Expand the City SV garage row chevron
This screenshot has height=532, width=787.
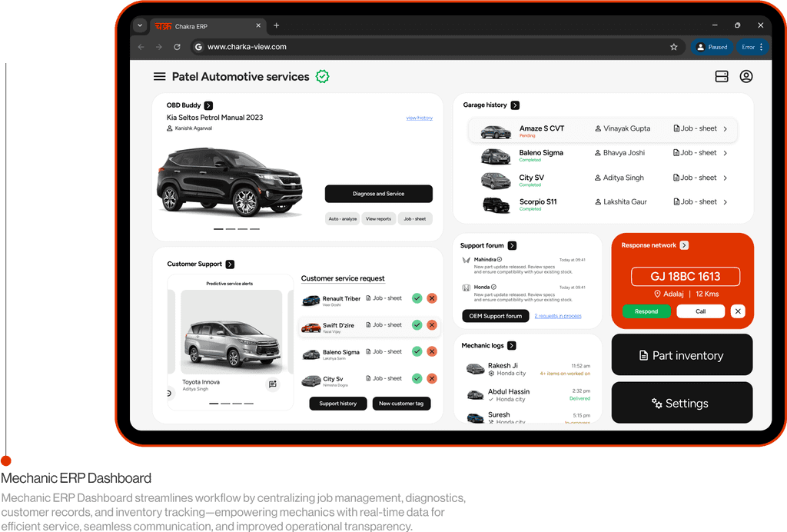coord(726,178)
